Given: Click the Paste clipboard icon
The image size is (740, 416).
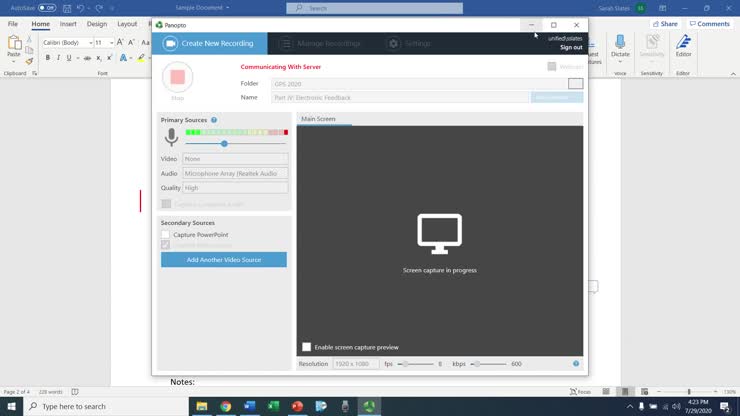Looking at the screenshot, I should tap(14, 44).
